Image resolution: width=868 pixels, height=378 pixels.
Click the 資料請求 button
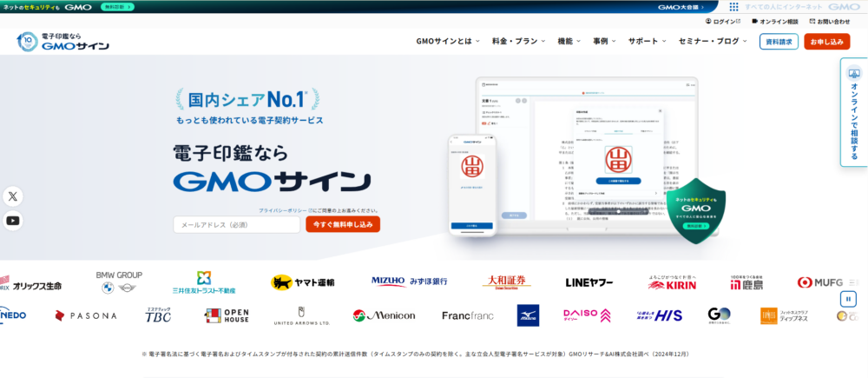point(779,42)
